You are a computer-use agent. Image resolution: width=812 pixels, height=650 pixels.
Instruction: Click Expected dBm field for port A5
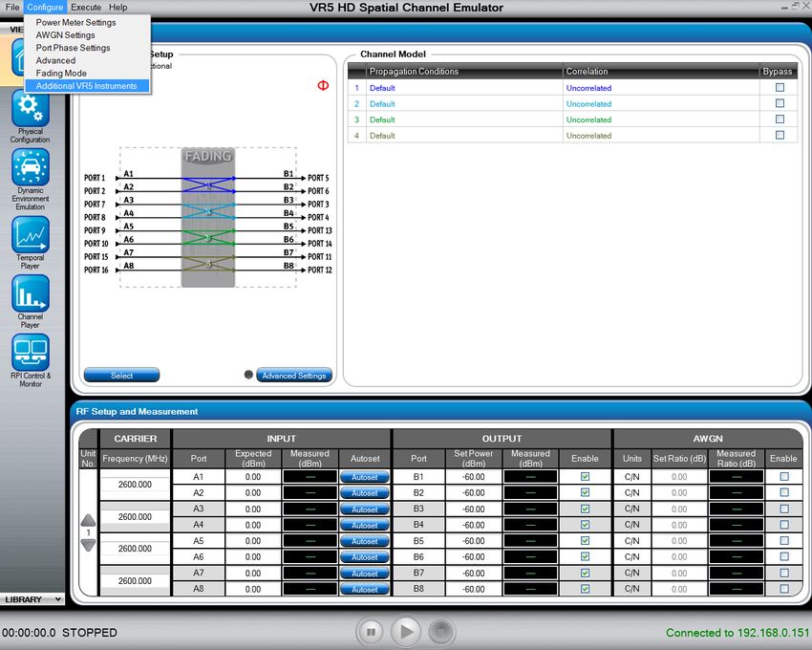tap(253, 541)
